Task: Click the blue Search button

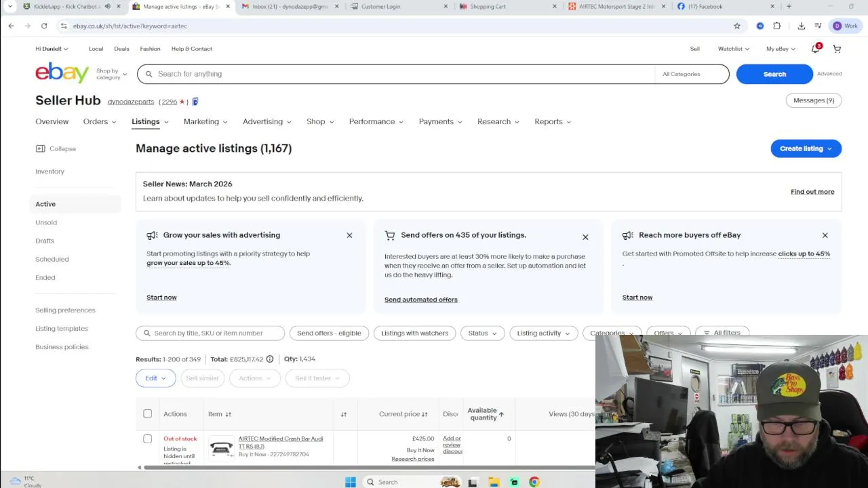Action: pyautogui.click(x=774, y=74)
